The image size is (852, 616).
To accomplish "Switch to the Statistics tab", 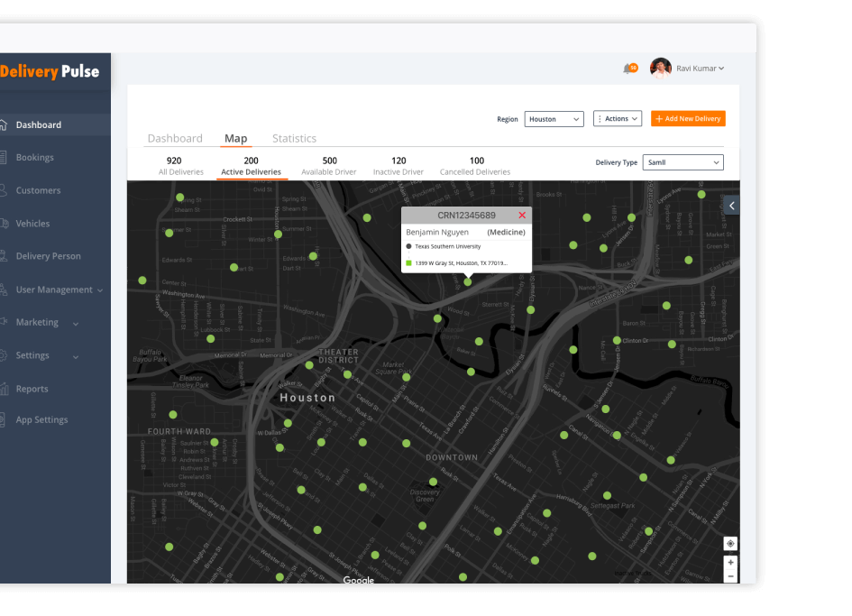I will click(x=294, y=138).
